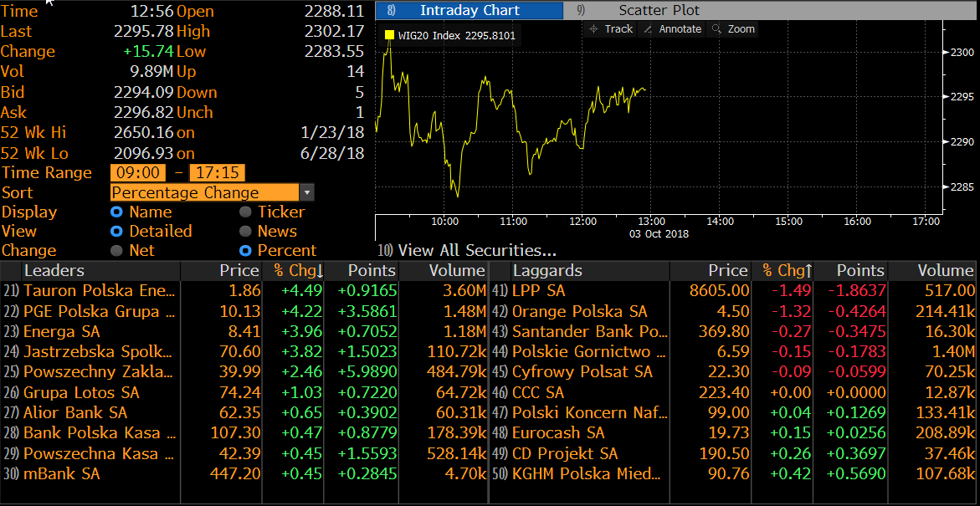Click the Annotate pencil icon
This screenshot has width=980, height=506.
click(649, 29)
